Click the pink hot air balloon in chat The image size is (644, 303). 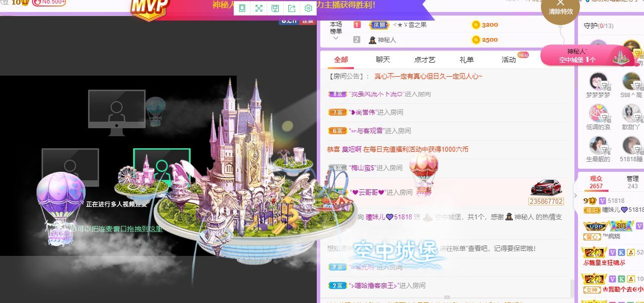click(423, 174)
